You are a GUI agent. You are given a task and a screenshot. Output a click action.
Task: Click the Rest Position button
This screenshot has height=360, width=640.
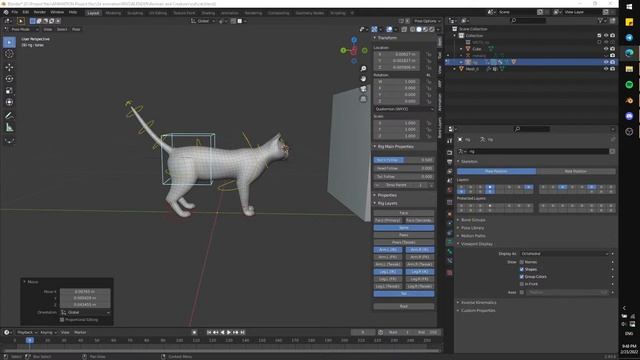coord(576,171)
